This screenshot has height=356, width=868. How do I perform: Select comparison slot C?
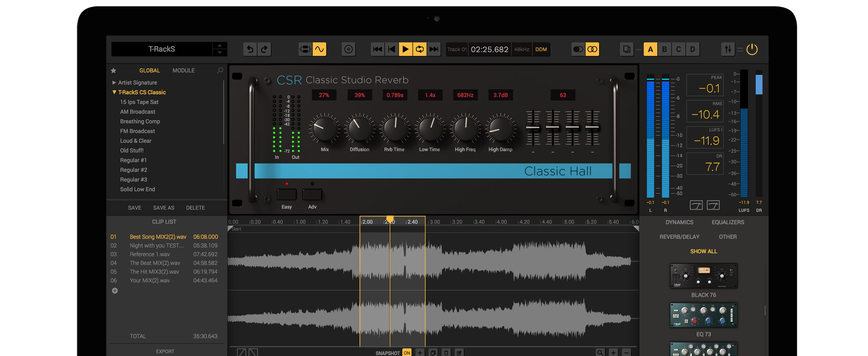(x=678, y=49)
